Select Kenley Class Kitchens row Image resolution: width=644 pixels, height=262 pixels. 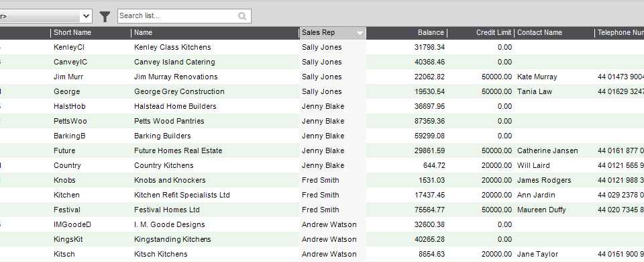pos(322,47)
